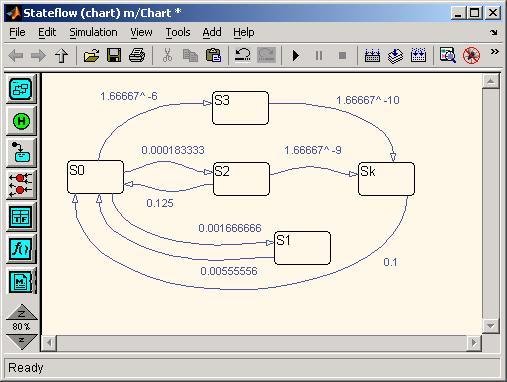507x382 pixels.
Task: Select state S3 in the chart
Action: click(240, 108)
